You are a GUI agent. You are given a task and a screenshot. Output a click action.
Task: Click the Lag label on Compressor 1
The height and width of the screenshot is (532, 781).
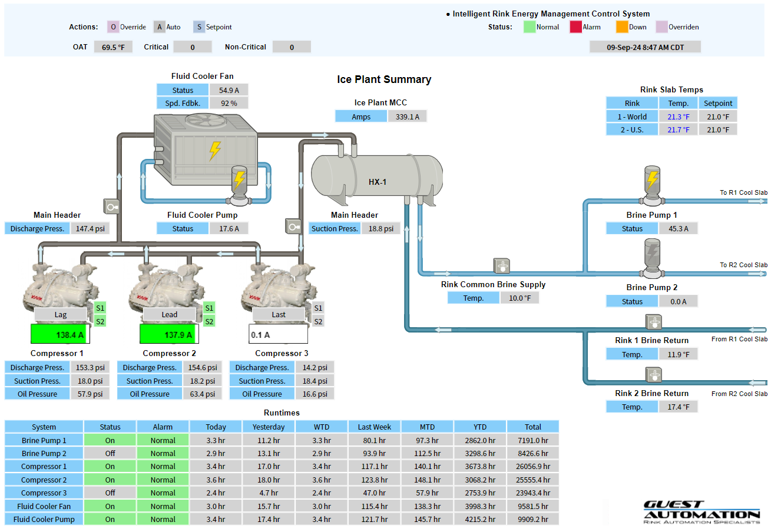pyautogui.click(x=61, y=315)
